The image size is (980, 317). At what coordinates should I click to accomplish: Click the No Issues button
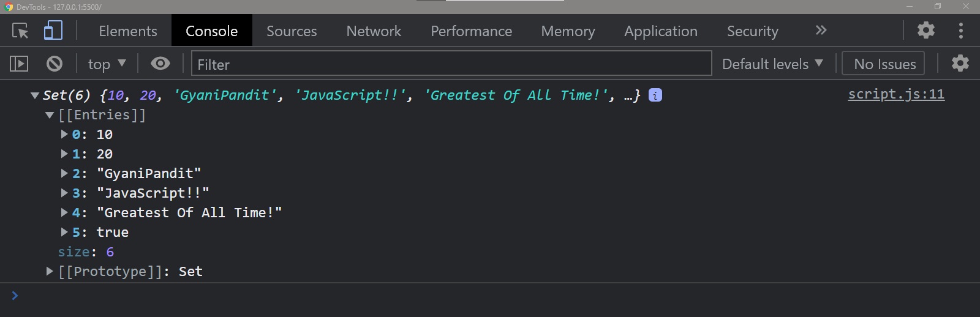click(x=884, y=64)
